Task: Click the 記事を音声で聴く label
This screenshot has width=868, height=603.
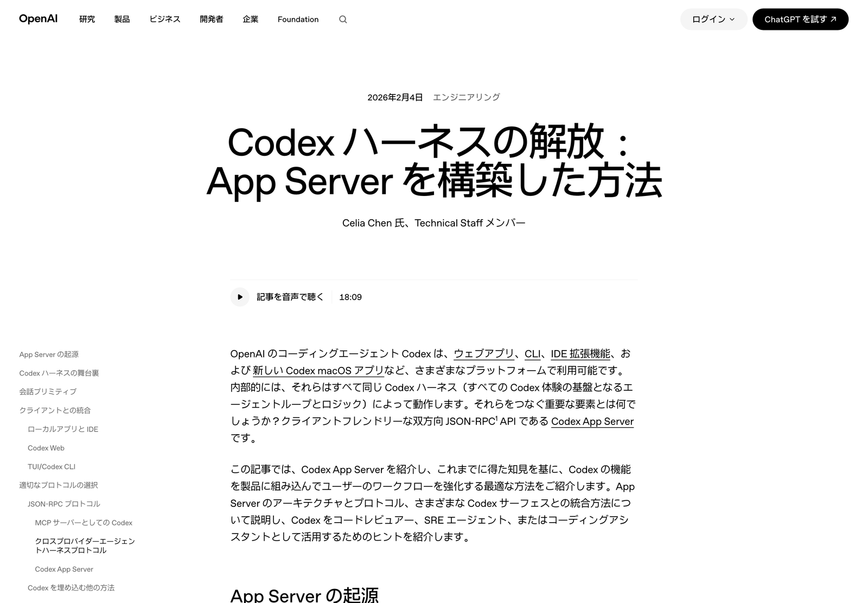Action: 290,297
